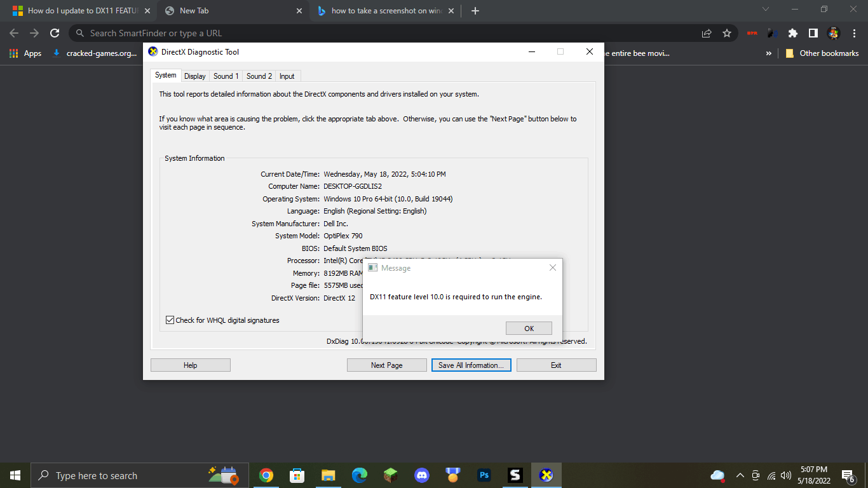Reload the page in the browser

coord(55,33)
